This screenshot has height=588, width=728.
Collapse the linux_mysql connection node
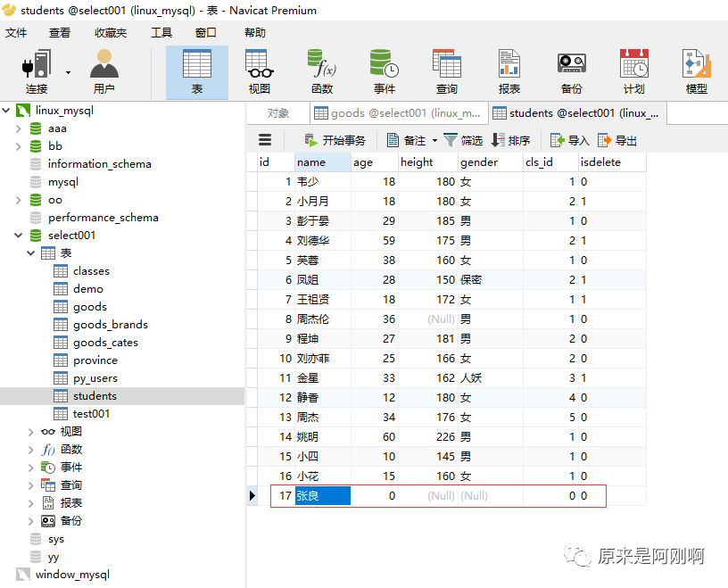[x=6, y=110]
